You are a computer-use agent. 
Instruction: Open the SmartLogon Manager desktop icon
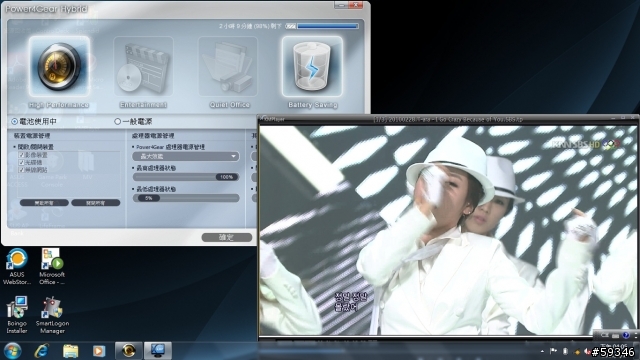(52, 315)
